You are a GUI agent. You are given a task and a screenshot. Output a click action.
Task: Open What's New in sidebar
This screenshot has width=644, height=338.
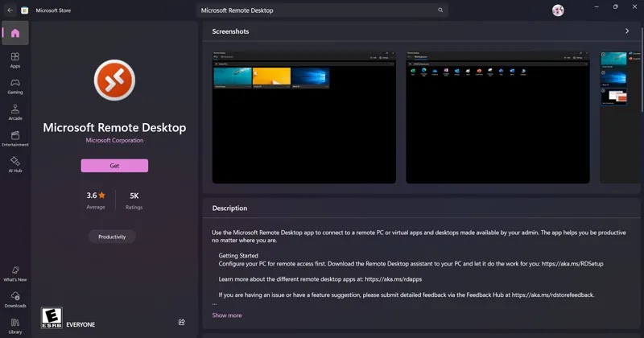[x=15, y=274]
